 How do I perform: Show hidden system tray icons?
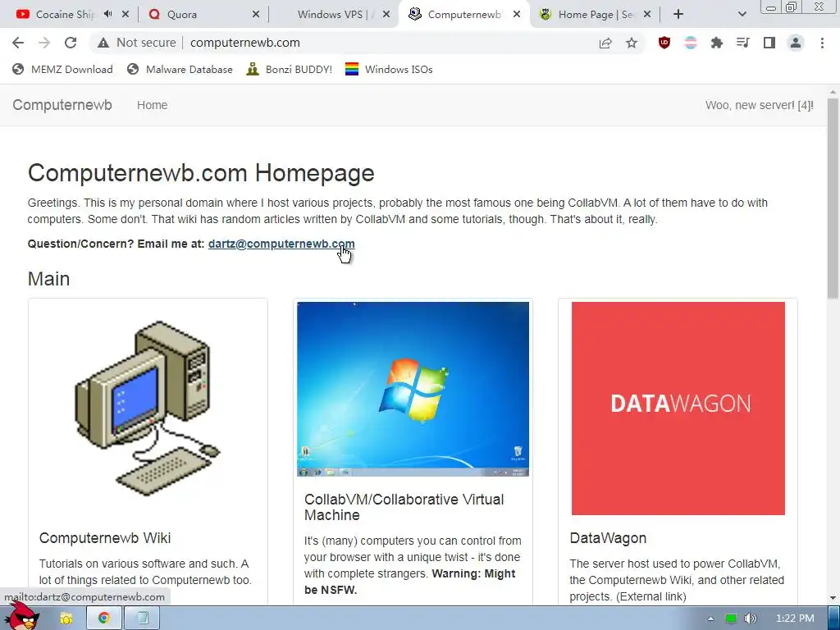tap(710, 619)
